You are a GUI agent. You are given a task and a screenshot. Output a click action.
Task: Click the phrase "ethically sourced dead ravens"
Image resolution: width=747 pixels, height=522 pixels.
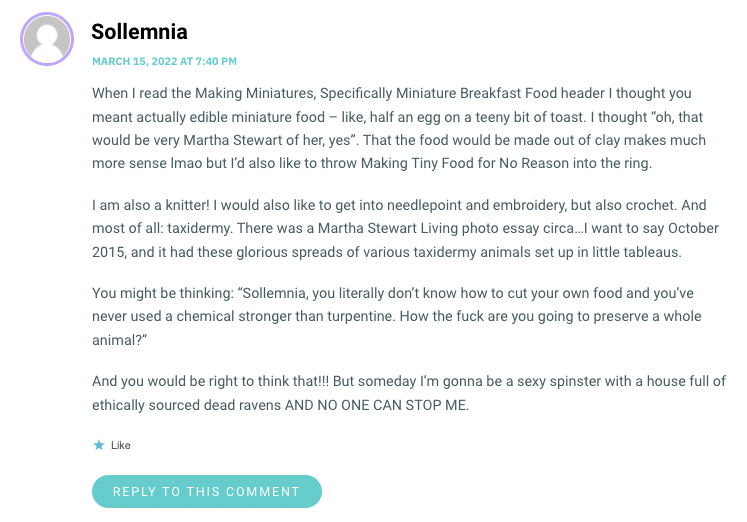tap(186, 405)
